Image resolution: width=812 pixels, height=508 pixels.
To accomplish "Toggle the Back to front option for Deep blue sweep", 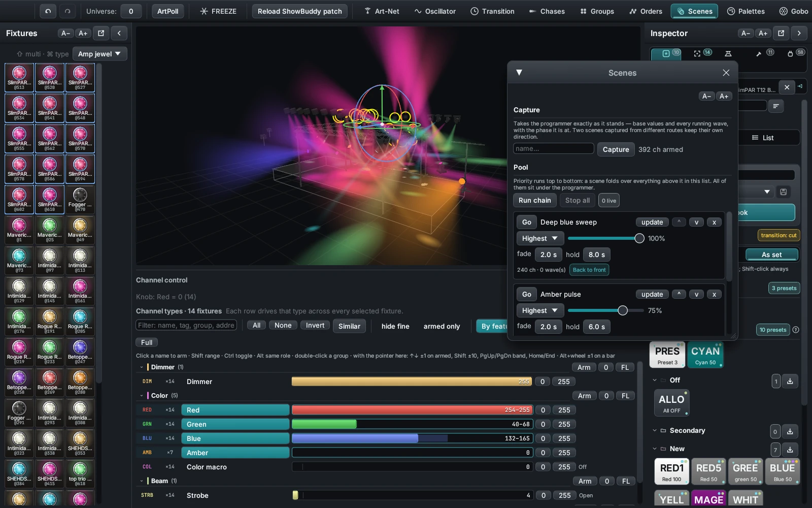I will coord(589,270).
